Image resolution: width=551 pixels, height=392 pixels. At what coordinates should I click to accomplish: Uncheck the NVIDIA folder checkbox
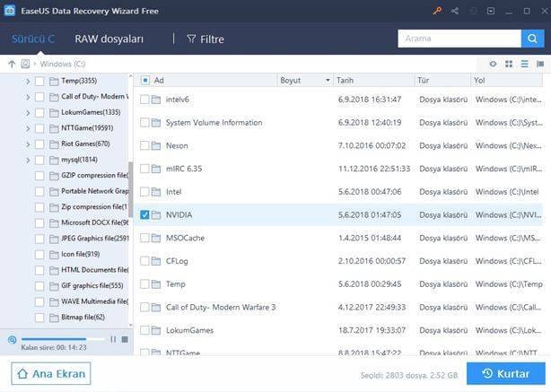click(x=144, y=214)
